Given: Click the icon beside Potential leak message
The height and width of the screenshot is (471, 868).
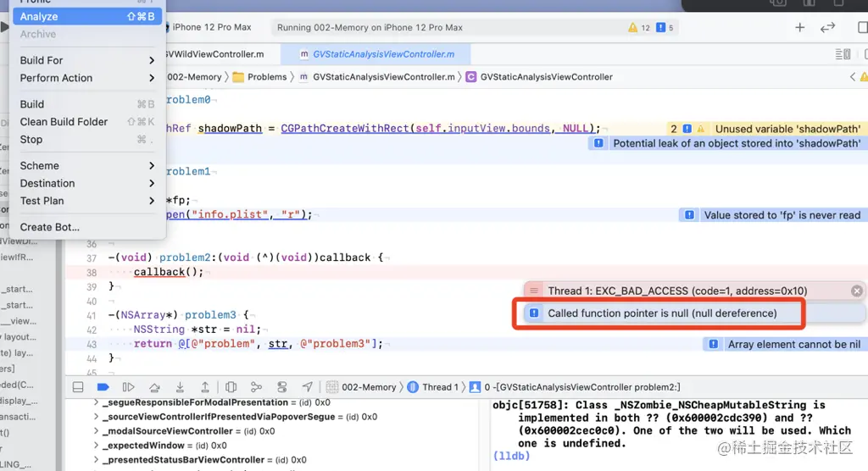Looking at the screenshot, I should tap(598, 143).
